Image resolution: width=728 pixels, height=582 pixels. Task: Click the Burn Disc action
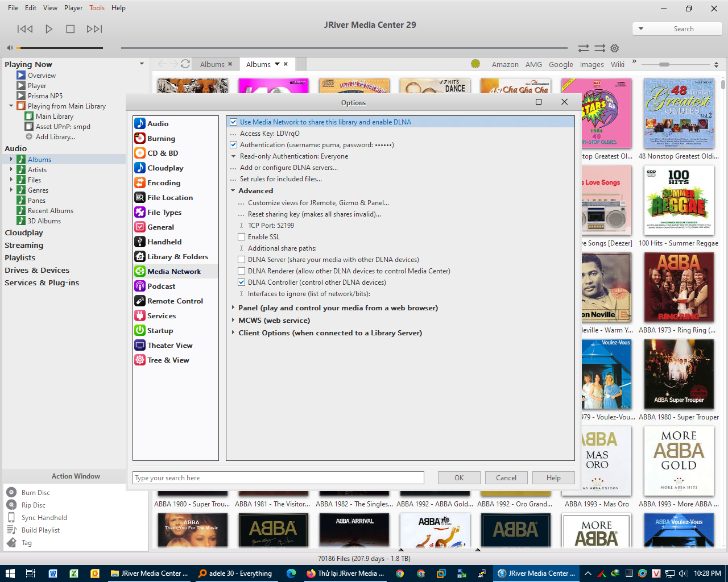pyautogui.click(x=36, y=493)
